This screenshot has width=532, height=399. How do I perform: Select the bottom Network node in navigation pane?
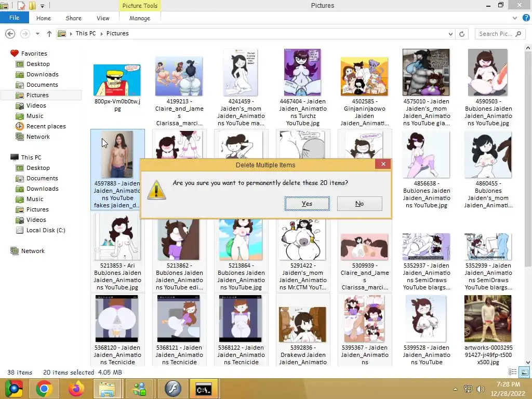point(33,251)
